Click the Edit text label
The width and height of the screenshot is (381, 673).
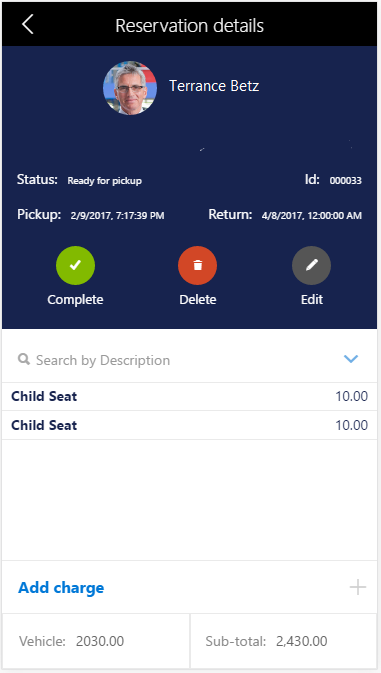click(312, 300)
